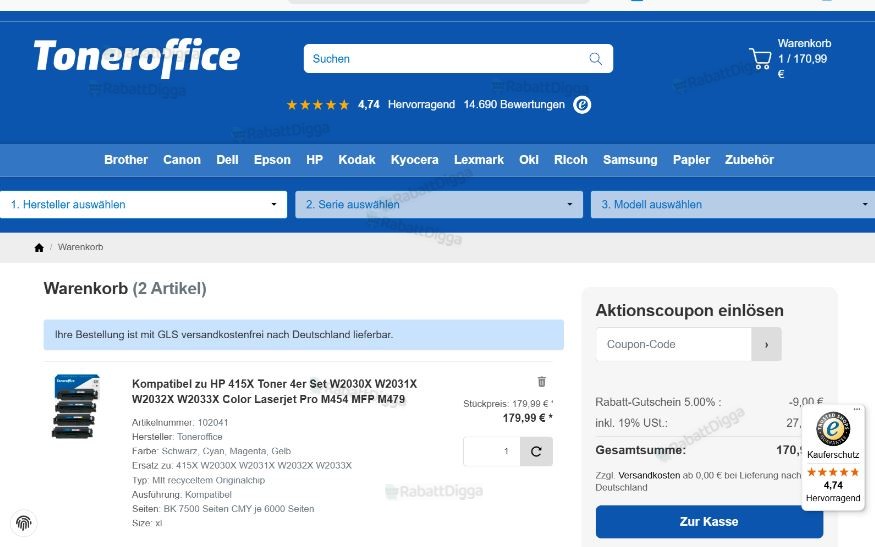Open the Trusted Shops widget dots menu
This screenshot has height=547, width=875.
(x=857, y=409)
